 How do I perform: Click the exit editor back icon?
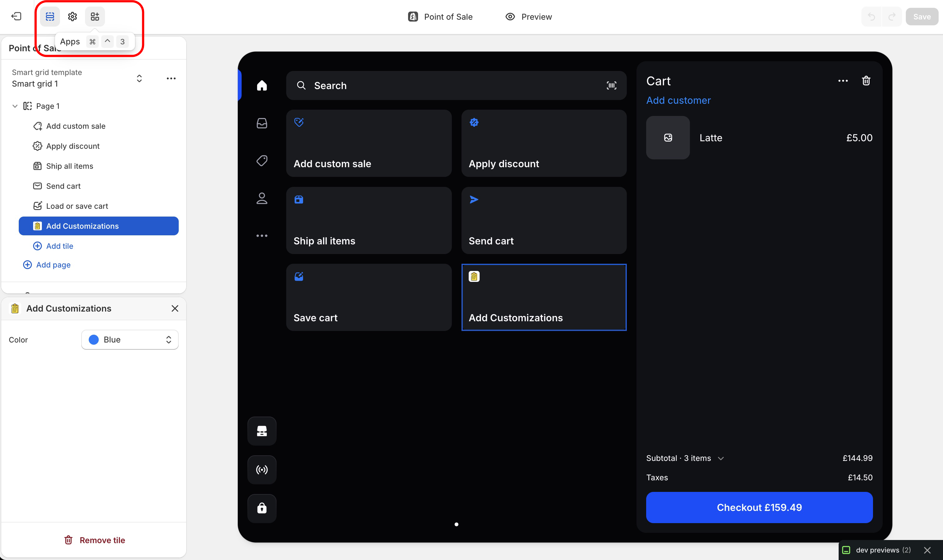click(x=16, y=17)
